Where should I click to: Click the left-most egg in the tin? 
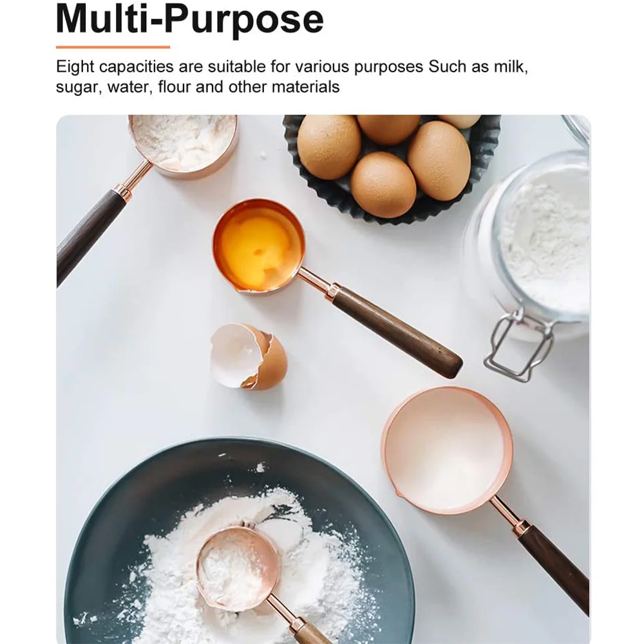pos(329,147)
